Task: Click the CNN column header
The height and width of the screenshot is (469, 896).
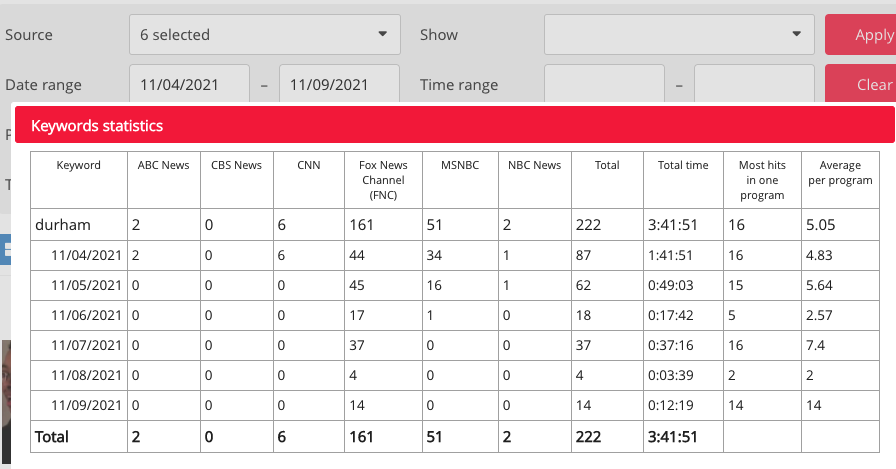Action: pyautogui.click(x=309, y=180)
